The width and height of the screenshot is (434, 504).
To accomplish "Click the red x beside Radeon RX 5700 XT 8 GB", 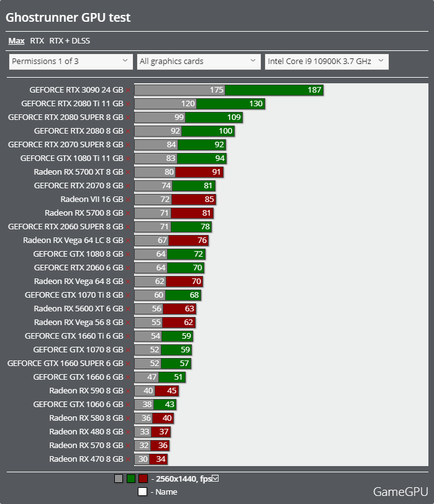I will pyautogui.click(x=128, y=172).
